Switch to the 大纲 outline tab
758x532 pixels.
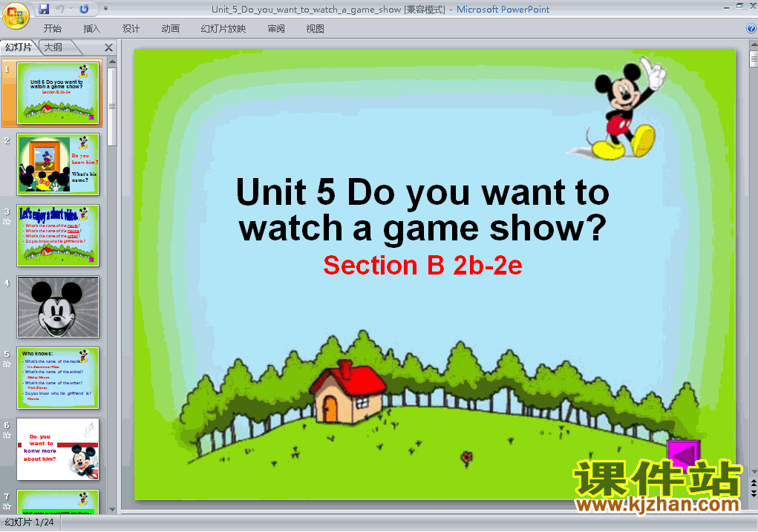click(53, 47)
